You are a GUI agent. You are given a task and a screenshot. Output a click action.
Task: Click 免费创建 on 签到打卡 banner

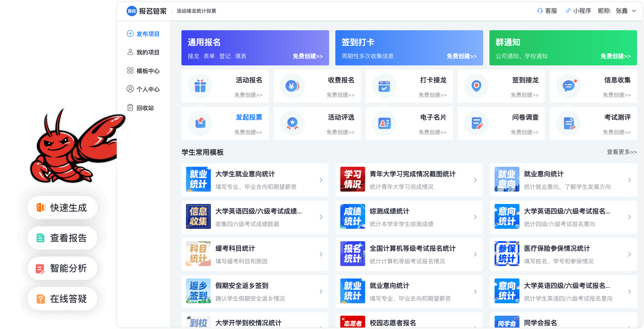pyautogui.click(x=462, y=56)
